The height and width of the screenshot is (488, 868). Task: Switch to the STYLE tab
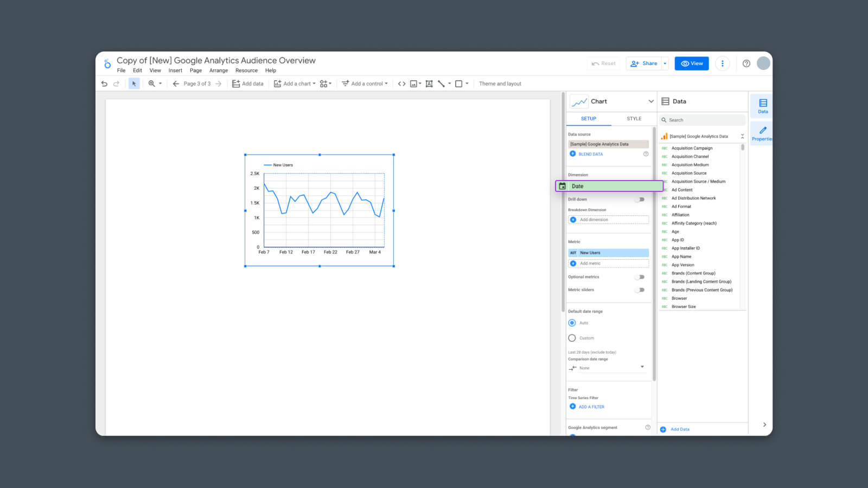pos(634,119)
